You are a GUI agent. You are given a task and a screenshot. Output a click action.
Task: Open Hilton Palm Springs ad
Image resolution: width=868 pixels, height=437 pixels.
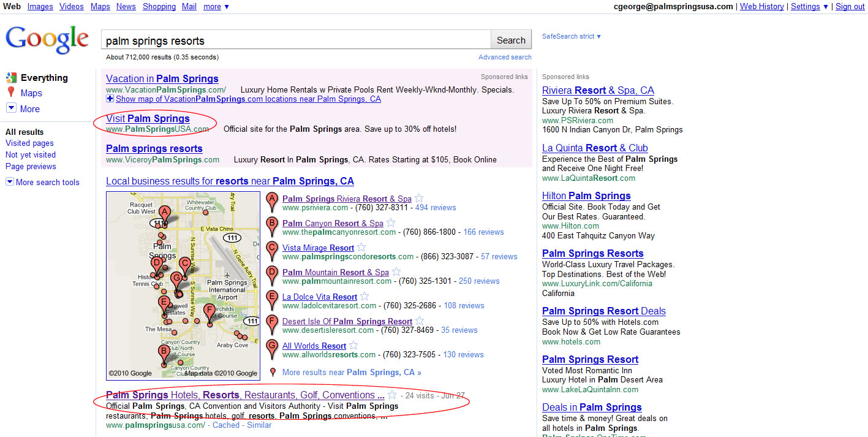tap(586, 196)
